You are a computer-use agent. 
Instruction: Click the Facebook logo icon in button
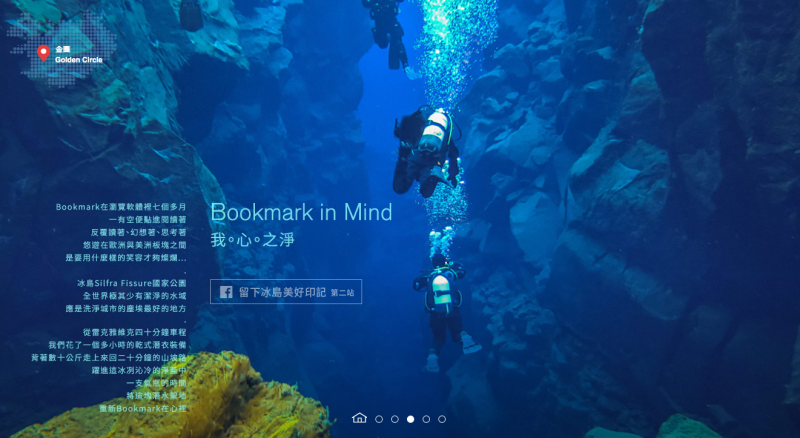[226, 292]
